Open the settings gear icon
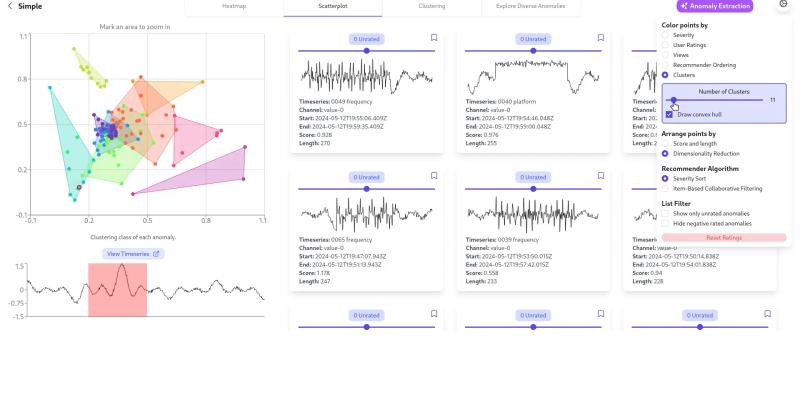 (782, 5)
